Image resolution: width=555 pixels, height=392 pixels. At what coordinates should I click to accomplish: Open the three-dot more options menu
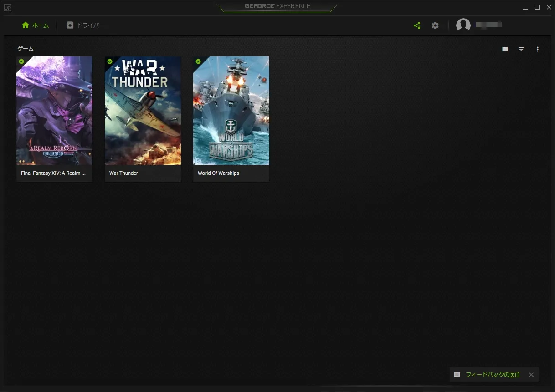click(538, 49)
